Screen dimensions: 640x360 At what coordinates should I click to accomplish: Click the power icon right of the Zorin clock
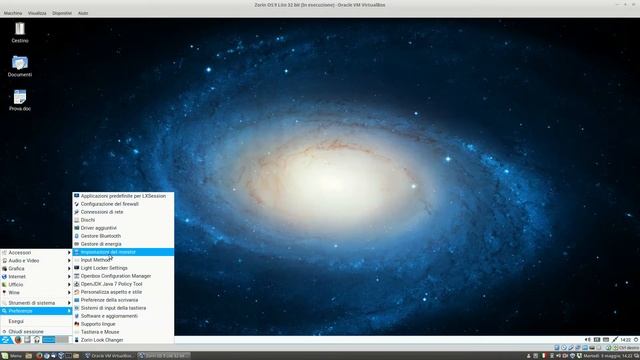point(636,340)
